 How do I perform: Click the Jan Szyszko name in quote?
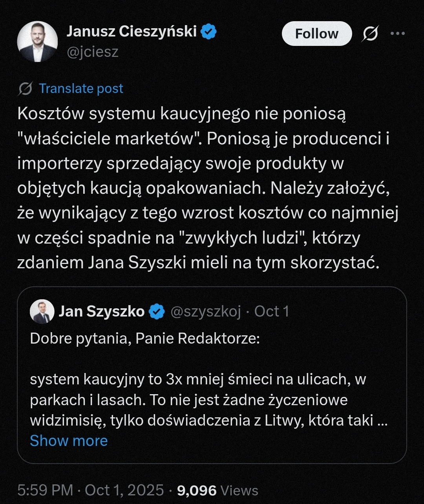coord(102,311)
